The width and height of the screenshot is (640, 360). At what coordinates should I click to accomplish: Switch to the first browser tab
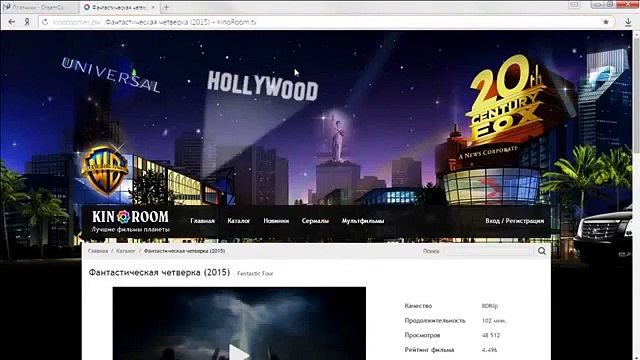pyautogui.click(x=39, y=7)
